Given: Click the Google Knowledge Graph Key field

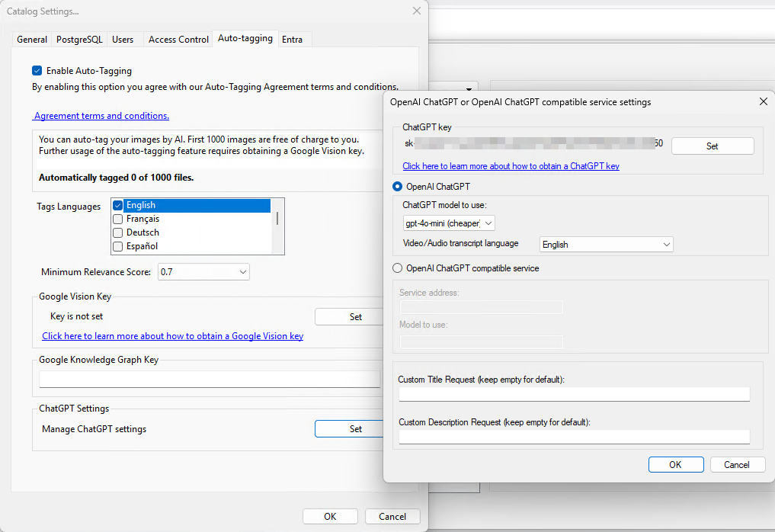Looking at the screenshot, I should [x=210, y=379].
